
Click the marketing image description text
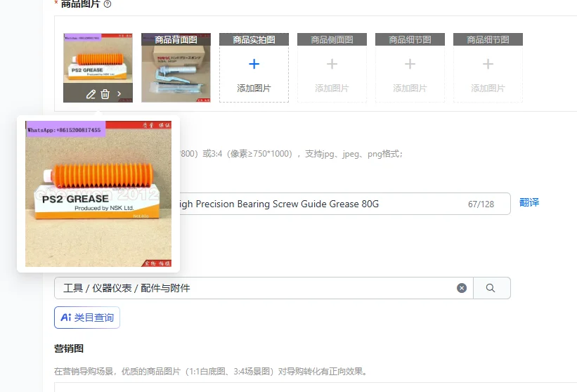coord(212,372)
